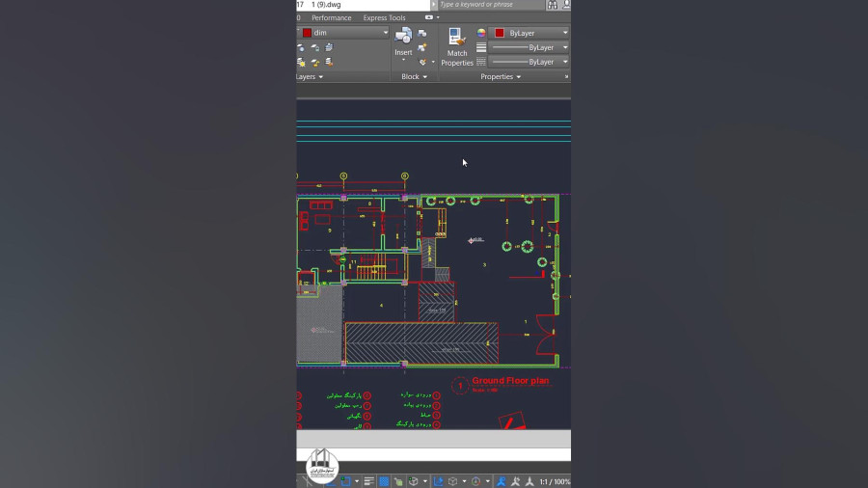868x488 pixels.
Task: Click the Match Properties label button
Action: tap(457, 58)
